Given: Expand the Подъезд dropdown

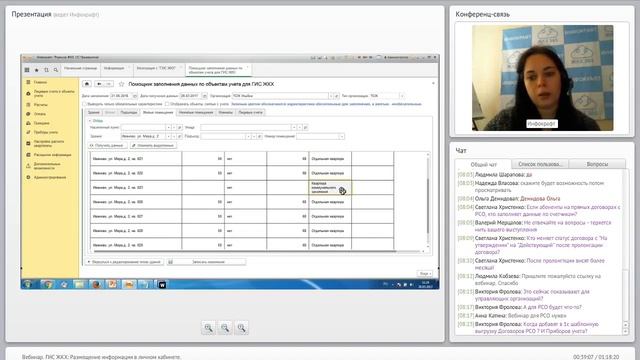Looking at the screenshot, I should (x=248, y=136).
